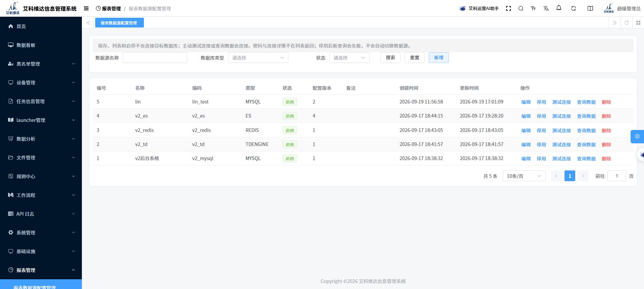
Task: Expand the 规则中心 menu
Action: (x=41, y=176)
